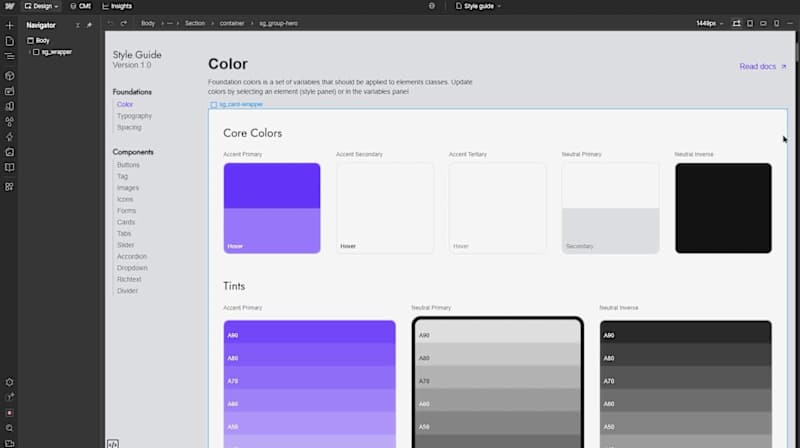Select the Accent Secondary core swatch
The height and width of the screenshot is (448, 800).
pyautogui.click(x=385, y=208)
